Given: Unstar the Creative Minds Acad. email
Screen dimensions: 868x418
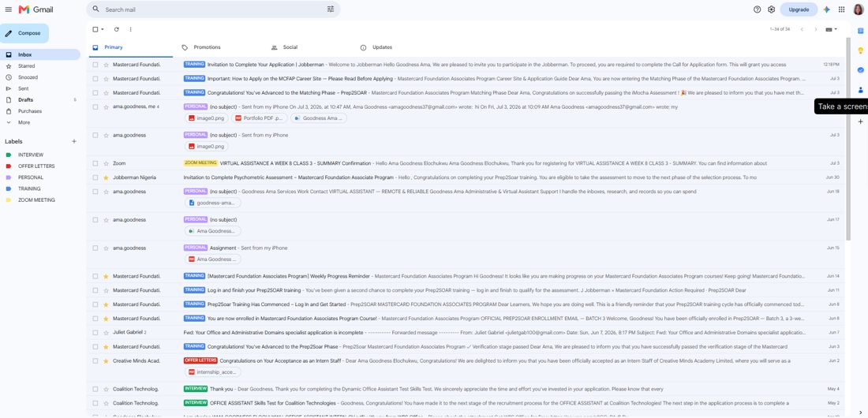Looking at the screenshot, I should (x=106, y=361).
